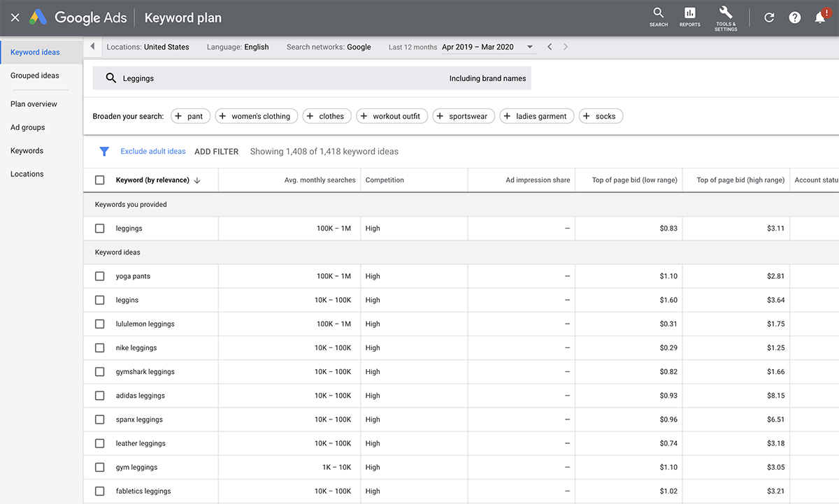The width and height of the screenshot is (839, 504).
Task: Check the box for 'adidas leggings'
Action: (99, 396)
